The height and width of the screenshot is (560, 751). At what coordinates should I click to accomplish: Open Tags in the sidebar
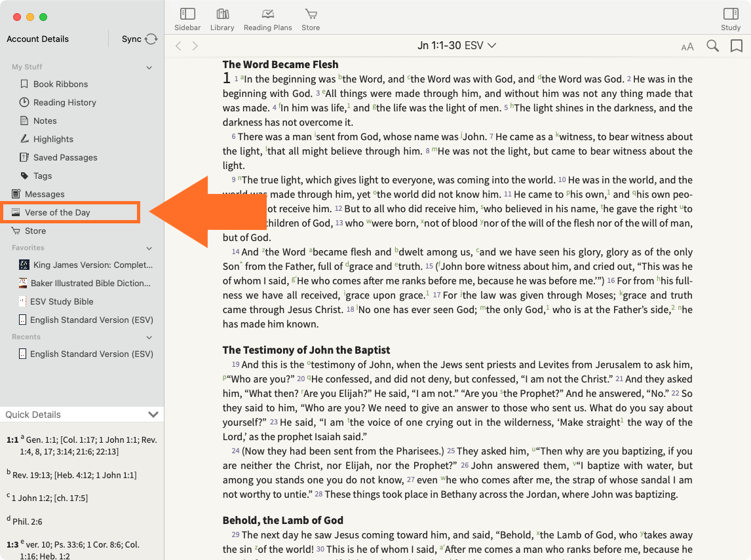[43, 176]
